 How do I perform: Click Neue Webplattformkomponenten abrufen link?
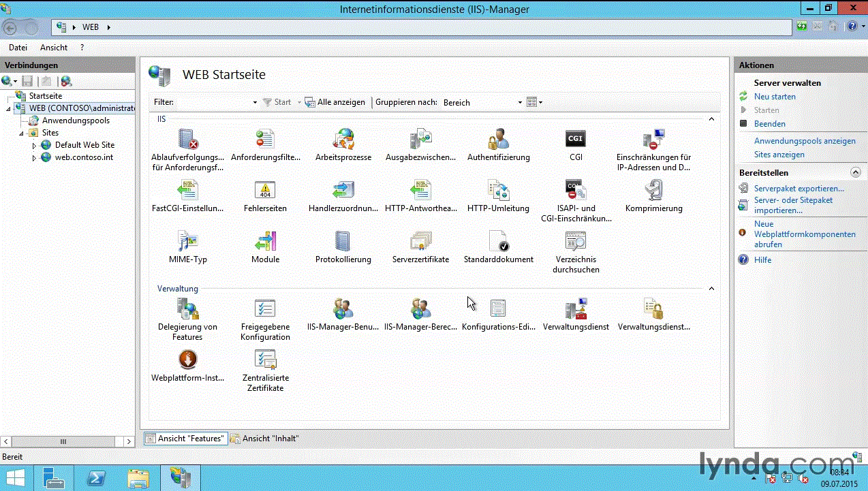[805, 234]
